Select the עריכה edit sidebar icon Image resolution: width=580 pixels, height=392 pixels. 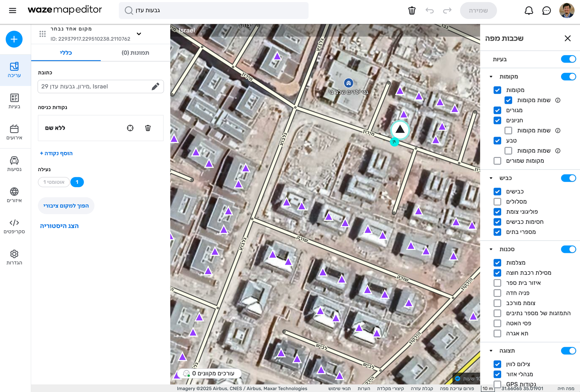pyautogui.click(x=14, y=70)
